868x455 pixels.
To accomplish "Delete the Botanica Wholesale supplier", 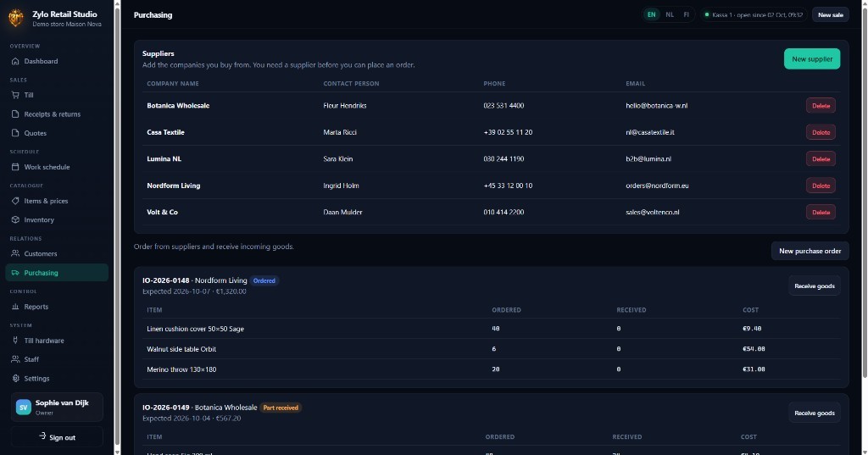I will 821,106.
